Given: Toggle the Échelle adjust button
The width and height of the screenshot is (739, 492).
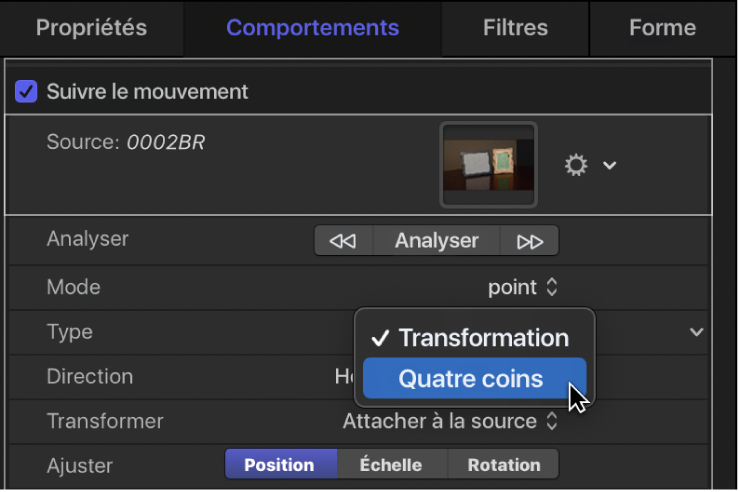Looking at the screenshot, I should pyautogui.click(x=390, y=465).
